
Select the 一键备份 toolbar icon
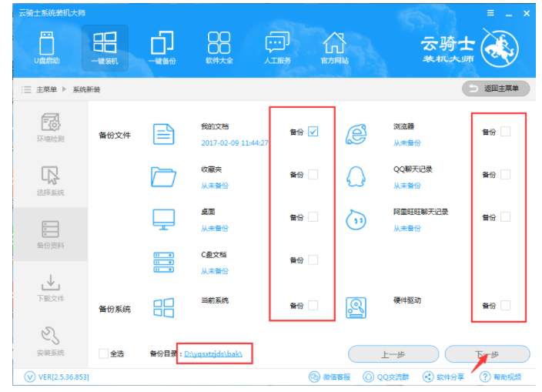tap(162, 48)
